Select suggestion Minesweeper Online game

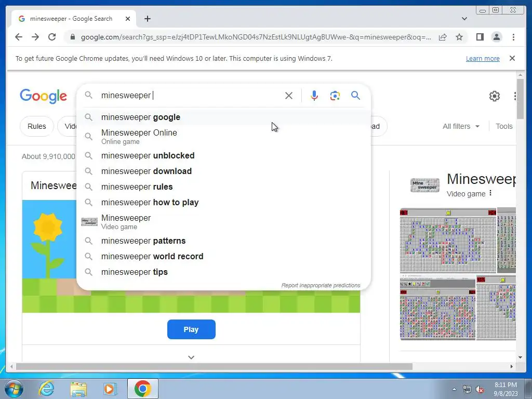coord(224,137)
